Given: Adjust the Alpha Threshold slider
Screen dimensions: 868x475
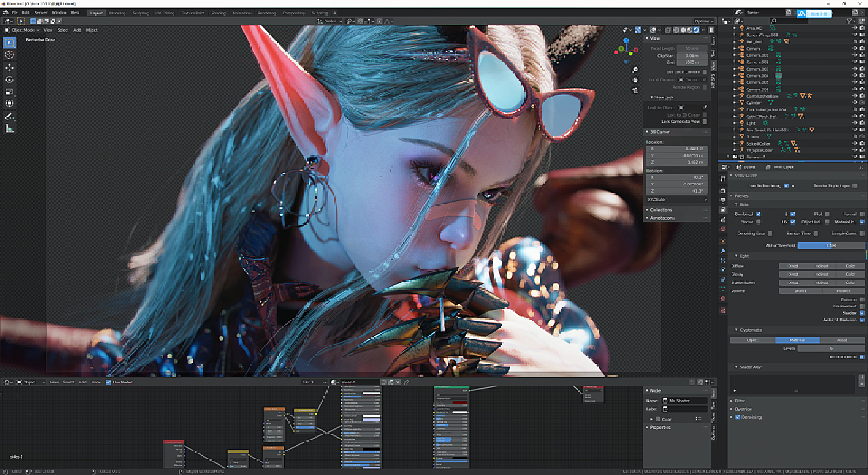Looking at the screenshot, I should click(x=831, y=245).
